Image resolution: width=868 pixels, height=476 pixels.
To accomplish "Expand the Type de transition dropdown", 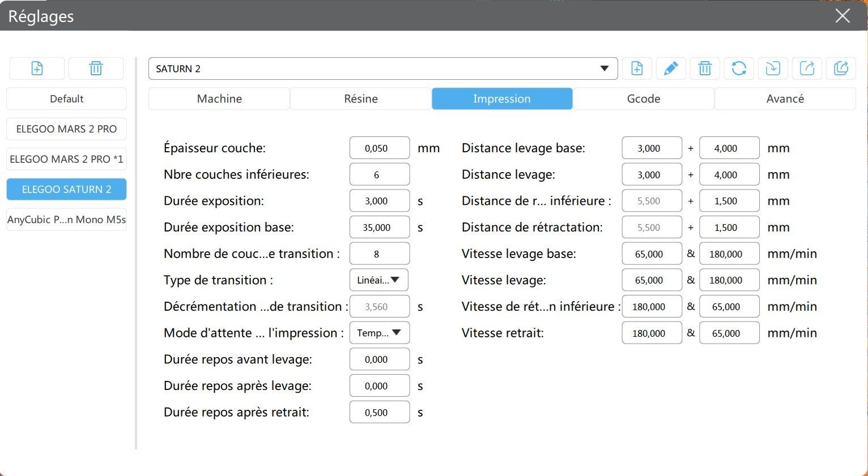I will pyautogui.click(x=379, y=280).
